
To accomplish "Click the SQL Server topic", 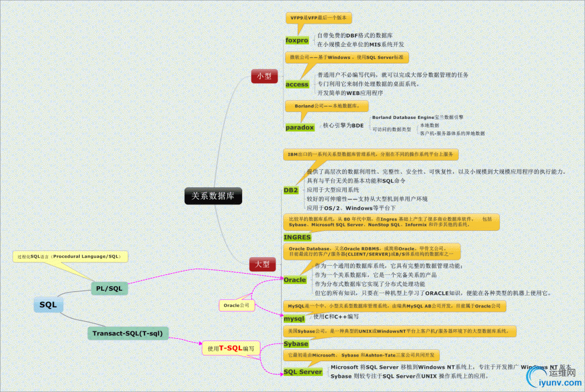I will click(303, 372).
